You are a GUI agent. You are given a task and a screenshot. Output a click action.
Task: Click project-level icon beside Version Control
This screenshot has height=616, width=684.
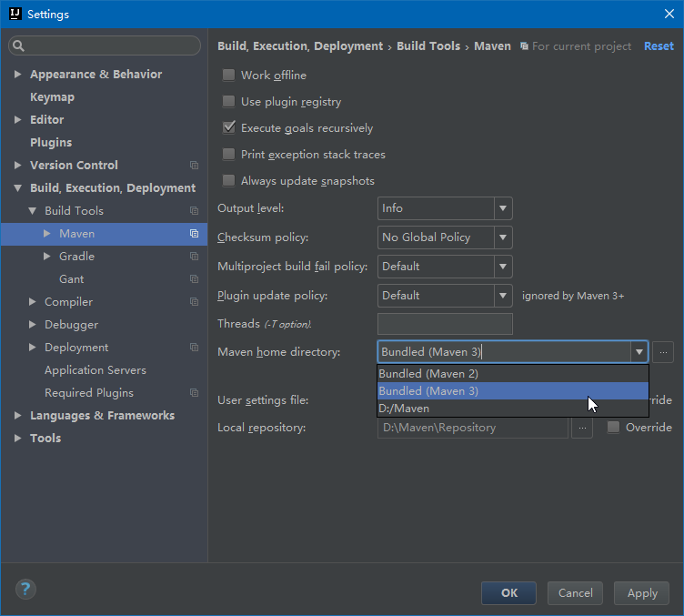[x=194, y=166]
